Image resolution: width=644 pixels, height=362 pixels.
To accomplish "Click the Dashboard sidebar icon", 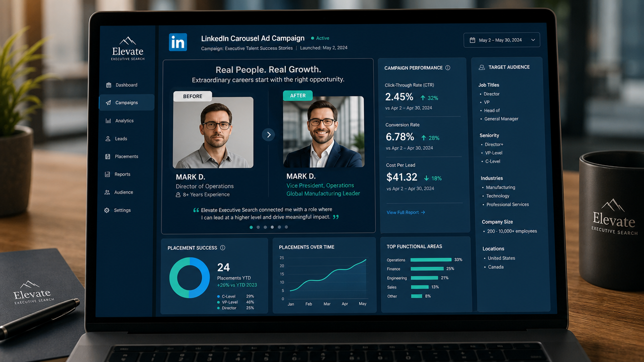I will click(x=109, y=85).
